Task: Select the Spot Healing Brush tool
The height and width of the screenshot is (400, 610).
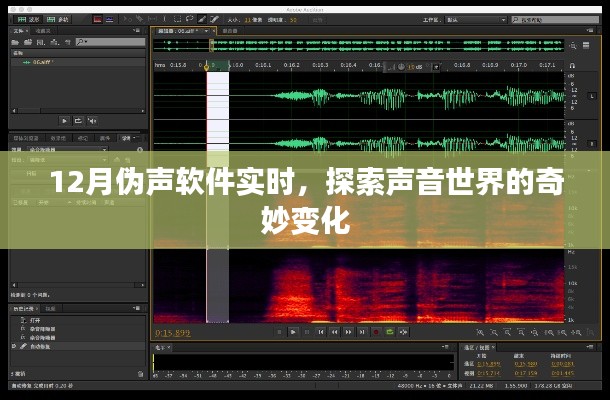Action: 214,19
